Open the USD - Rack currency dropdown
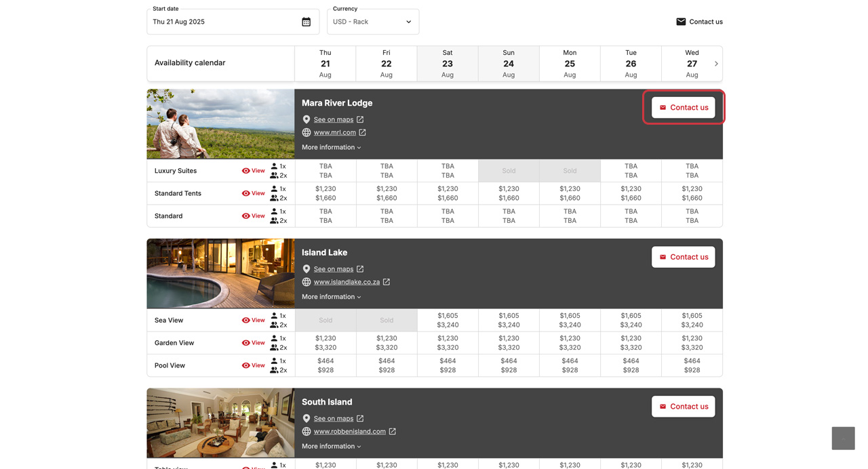868x469 pixels. [373, 22]
